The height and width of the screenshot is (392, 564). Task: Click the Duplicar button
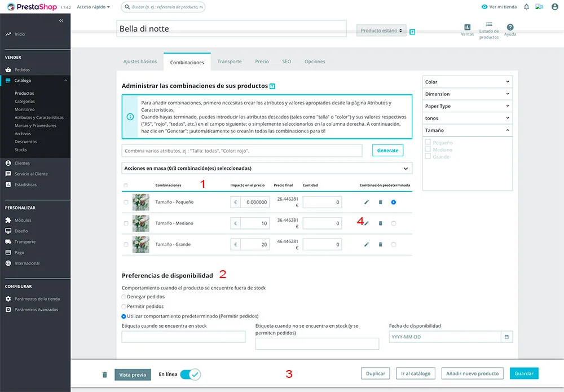[x=376, y=373]
